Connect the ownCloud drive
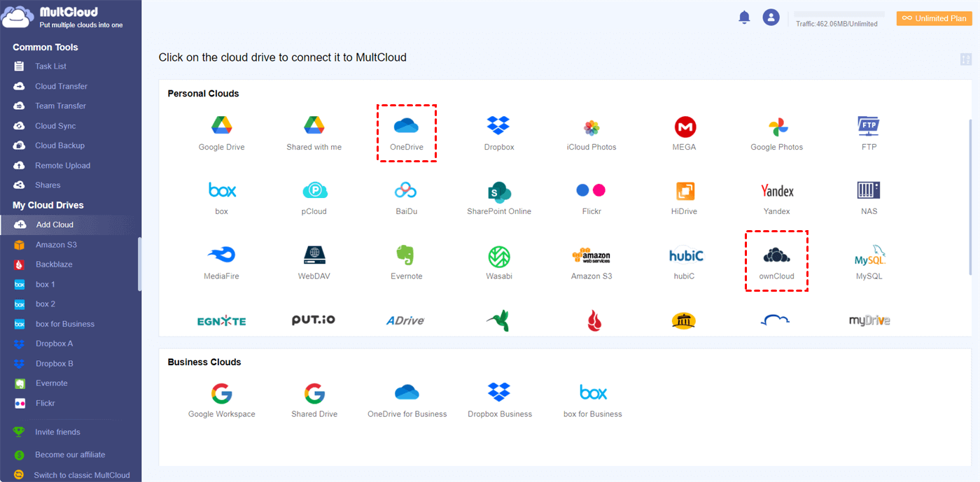The height and width of the screenshot is (482, 980). point(777,263)
